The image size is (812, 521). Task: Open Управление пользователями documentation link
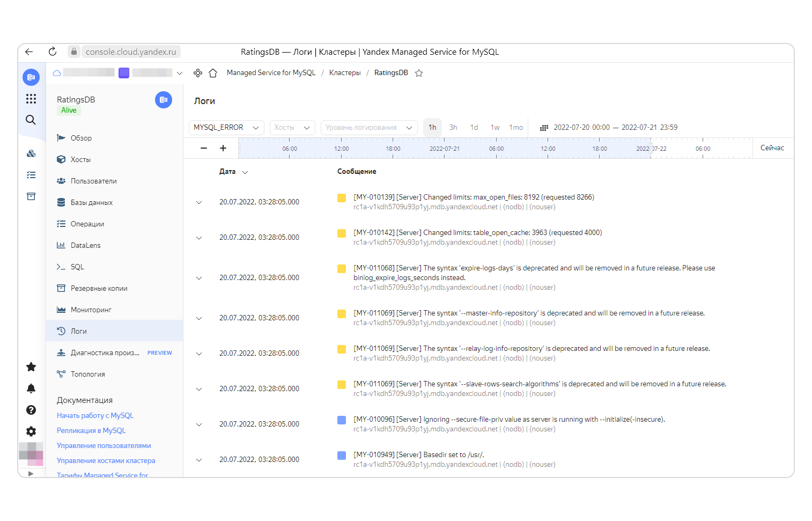[104, 446]
